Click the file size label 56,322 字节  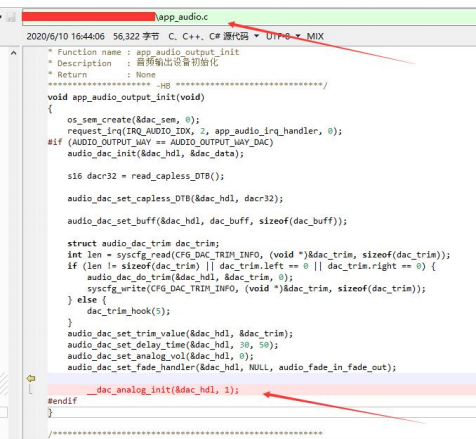point(136,36)
